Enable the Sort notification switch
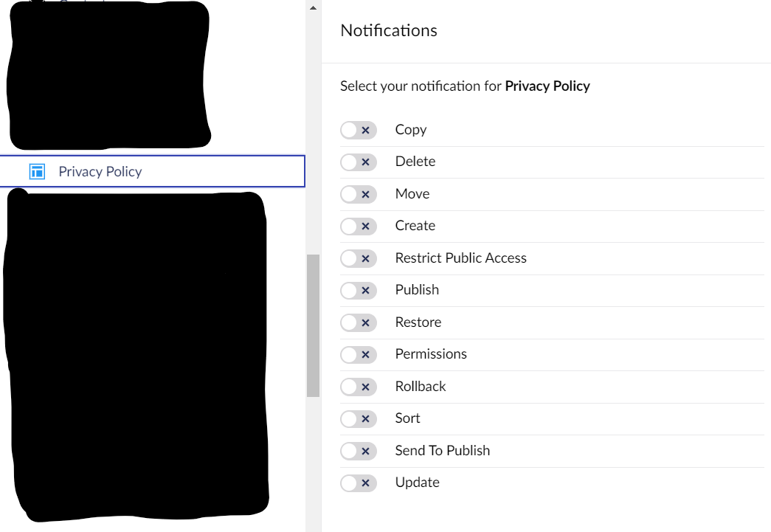Screen dimensions: 771x532 click(x=359, y=418)
